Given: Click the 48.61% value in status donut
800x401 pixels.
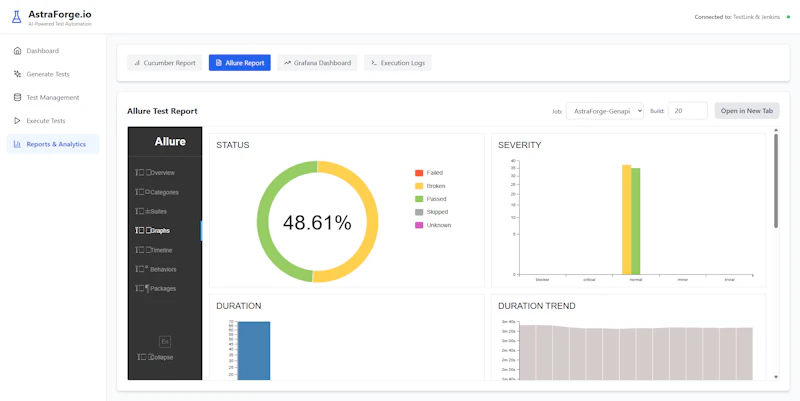Looking at the screenshot, I should (x=317, y=223).
